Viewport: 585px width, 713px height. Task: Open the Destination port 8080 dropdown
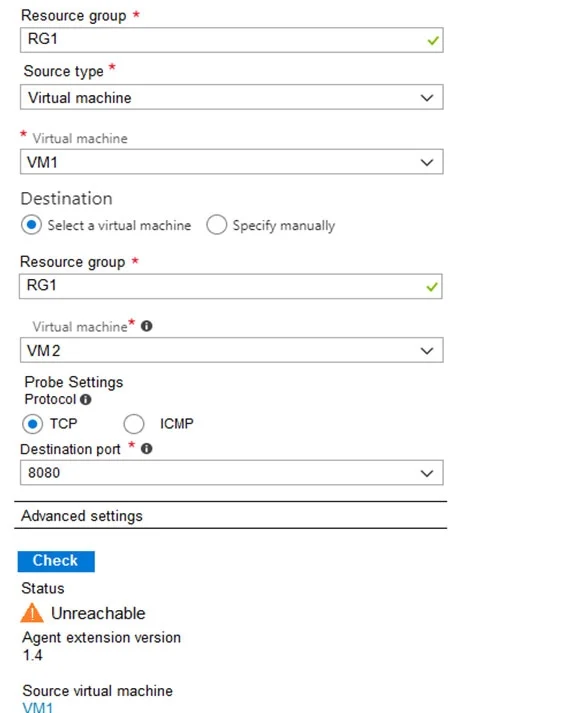[x=231, y=472]
